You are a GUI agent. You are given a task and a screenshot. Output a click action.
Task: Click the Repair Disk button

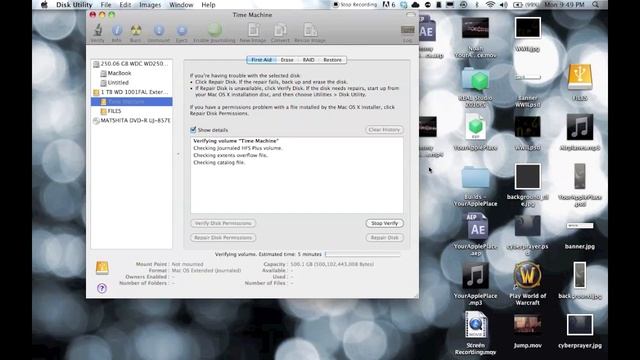tap(384, 238)
